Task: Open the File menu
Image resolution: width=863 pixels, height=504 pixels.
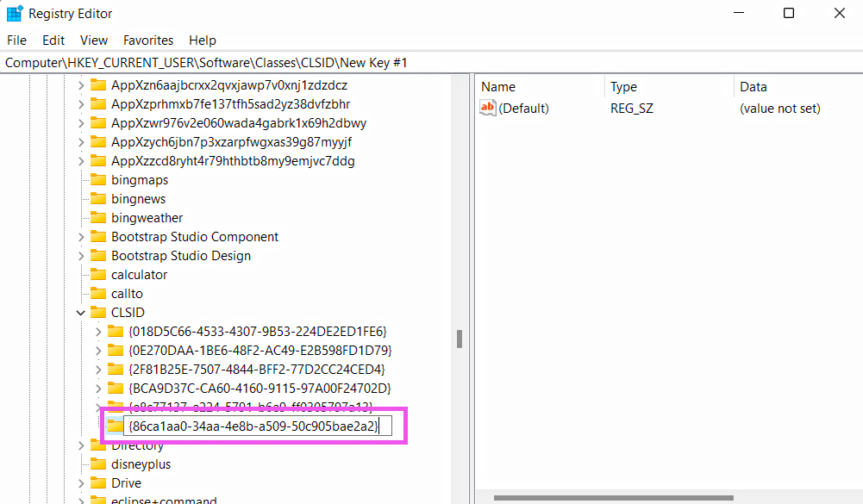Action: click(x=16, y=40)
